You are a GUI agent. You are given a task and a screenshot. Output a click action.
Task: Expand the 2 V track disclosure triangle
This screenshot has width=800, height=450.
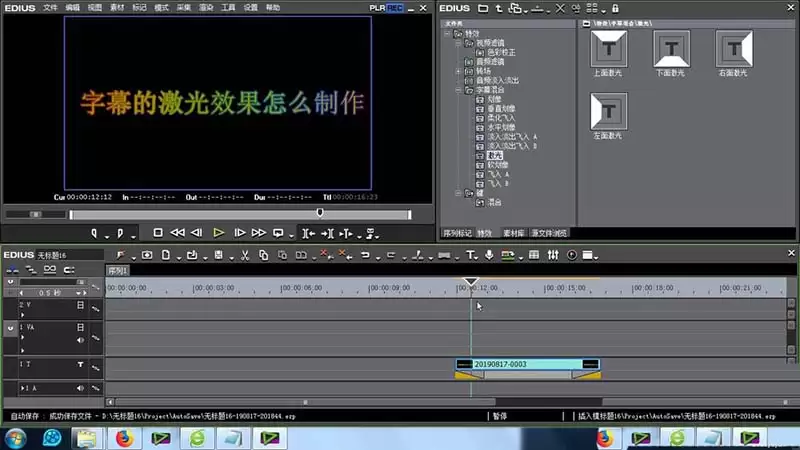22,315
